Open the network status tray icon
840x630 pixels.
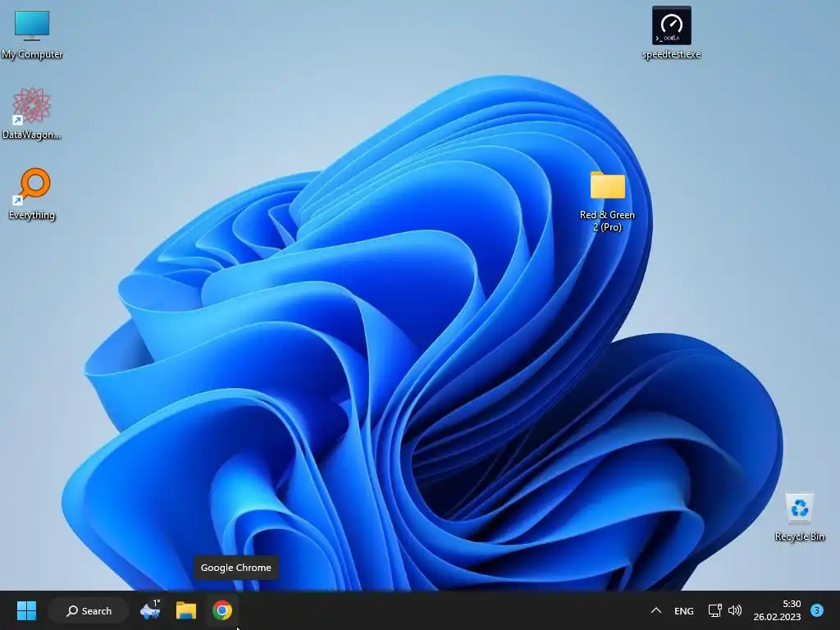(x=714, y=610)
